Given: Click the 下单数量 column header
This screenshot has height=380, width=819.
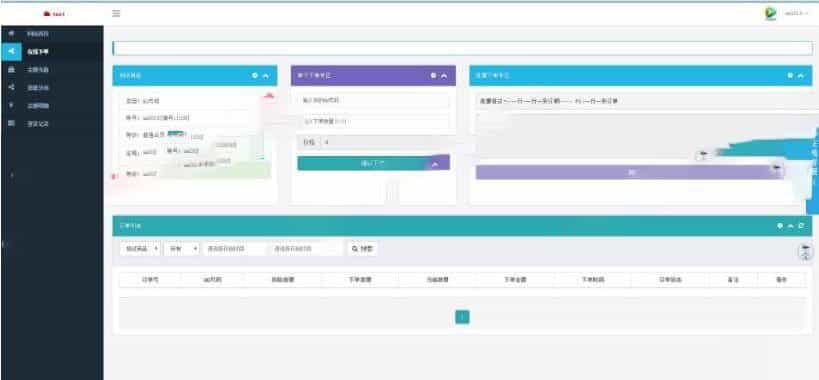Looking at the screenshot, I should coord(360,280).
